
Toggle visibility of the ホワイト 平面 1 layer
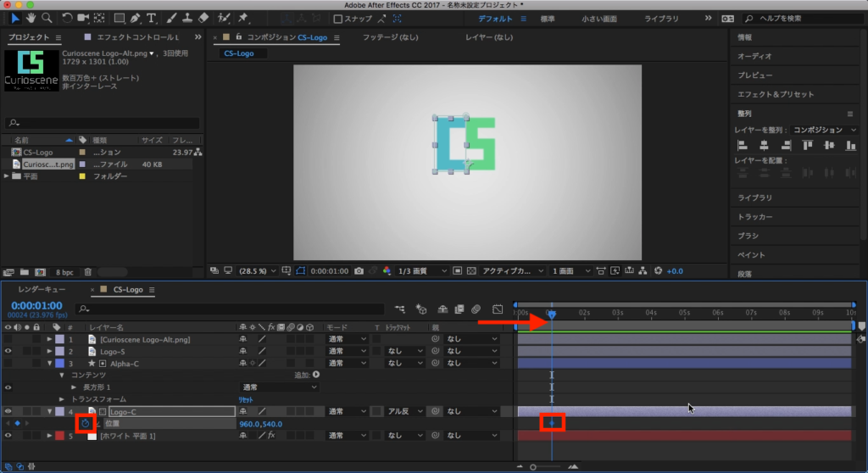(x=8, y=436)
